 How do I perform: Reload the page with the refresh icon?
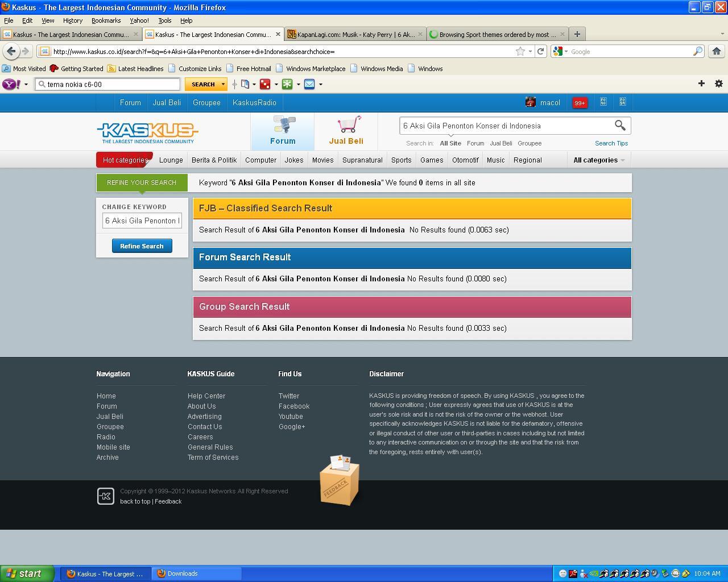(x=541, y=51)
